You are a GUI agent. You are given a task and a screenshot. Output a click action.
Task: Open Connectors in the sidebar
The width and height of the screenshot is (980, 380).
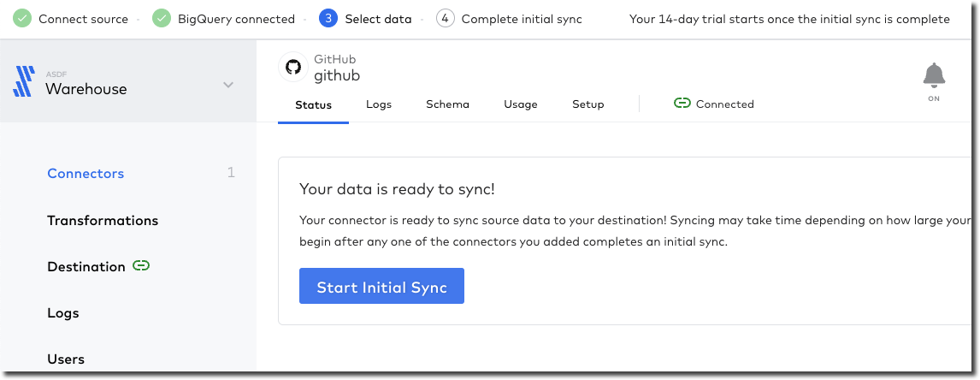click(x=86, y=174)
